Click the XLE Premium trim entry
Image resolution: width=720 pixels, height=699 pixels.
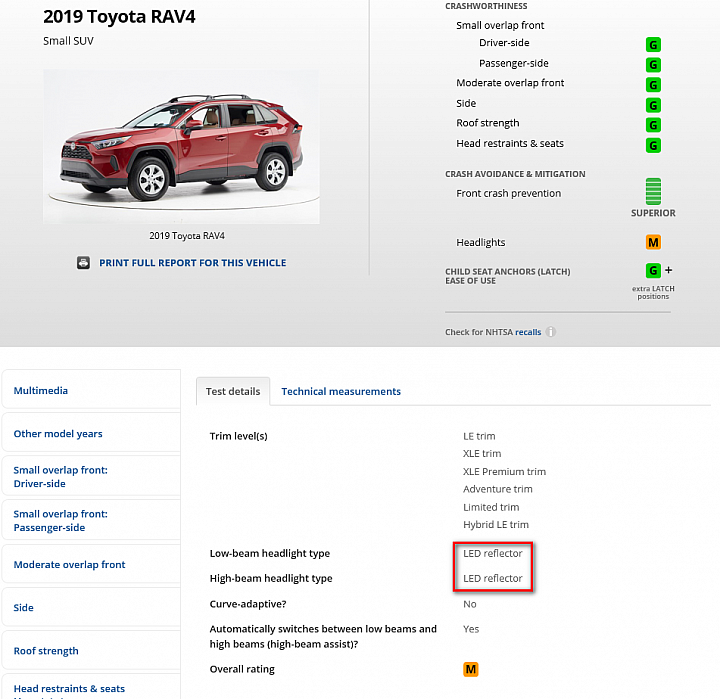point(504,471)
